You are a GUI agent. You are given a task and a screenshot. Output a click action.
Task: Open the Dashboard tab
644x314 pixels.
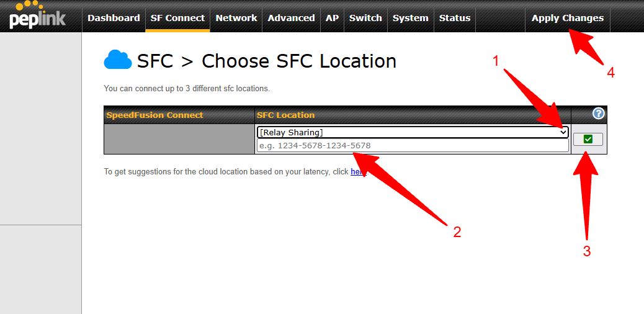coord(114,18)
